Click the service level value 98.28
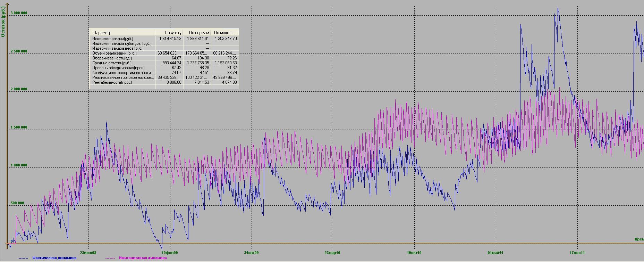 (x=204, y=68)
